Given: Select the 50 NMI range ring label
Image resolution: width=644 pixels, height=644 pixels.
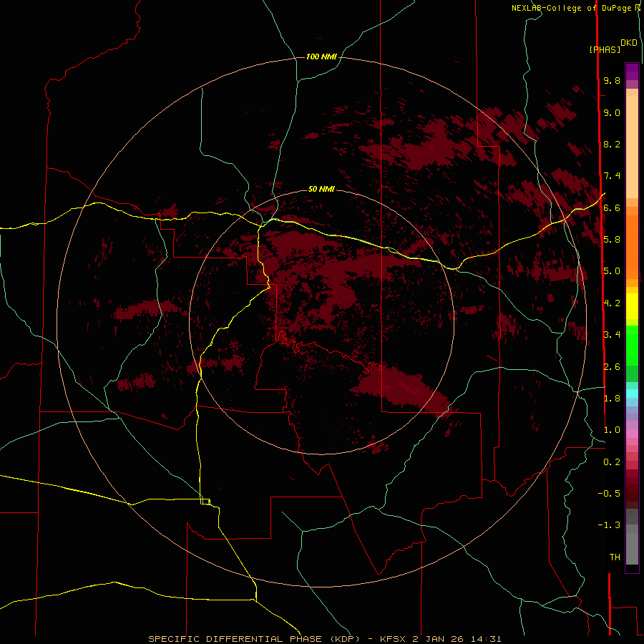Looking at the screenshot, I should pyautogui.click(x=321, y=189).
